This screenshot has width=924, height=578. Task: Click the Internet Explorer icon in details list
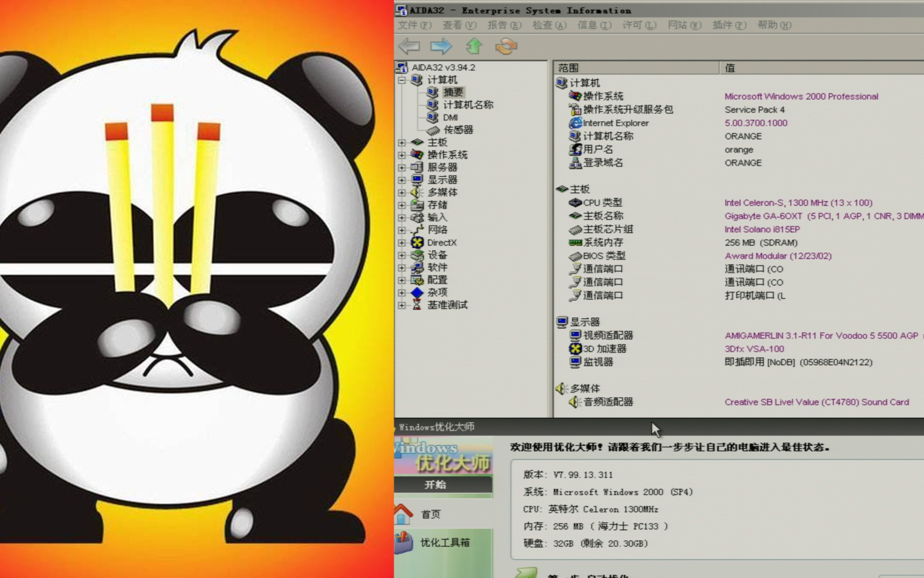(575, 123)
